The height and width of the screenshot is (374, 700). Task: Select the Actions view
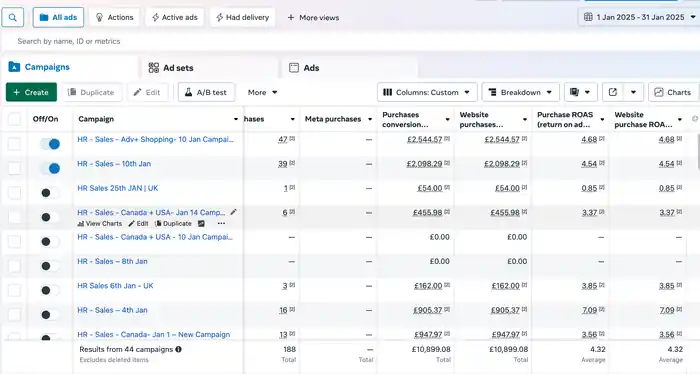pos(114,17)
